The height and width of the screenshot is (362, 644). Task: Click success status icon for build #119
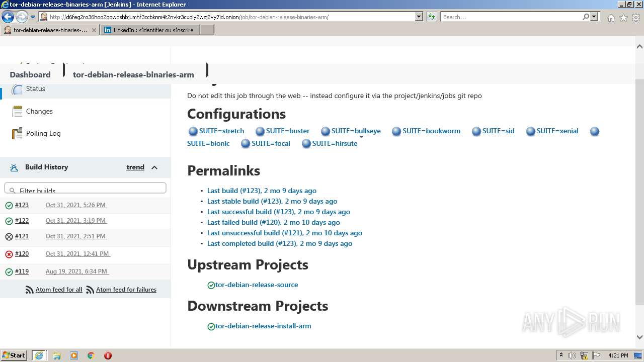point(9,271)
